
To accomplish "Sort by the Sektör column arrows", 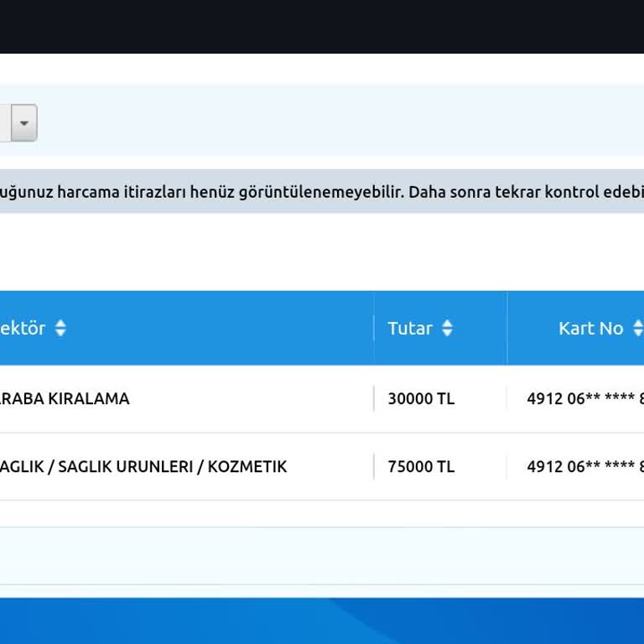I will 60,328.
